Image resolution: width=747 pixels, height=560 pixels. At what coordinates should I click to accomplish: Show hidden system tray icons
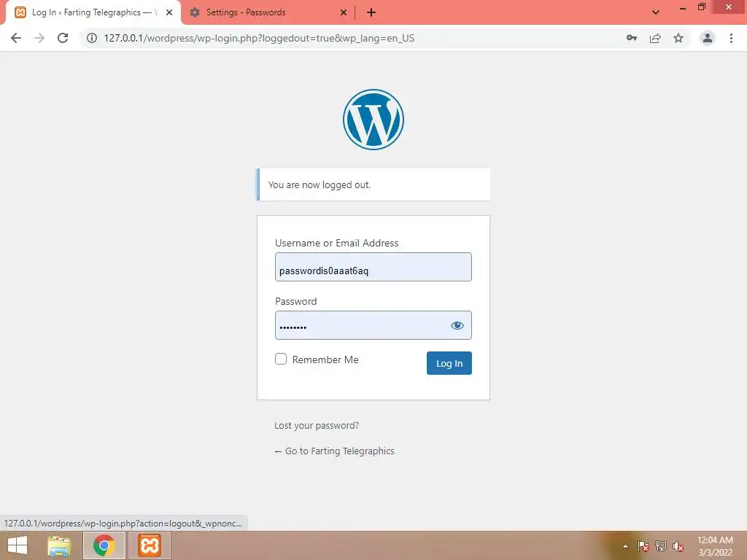[x=625, y=546]
